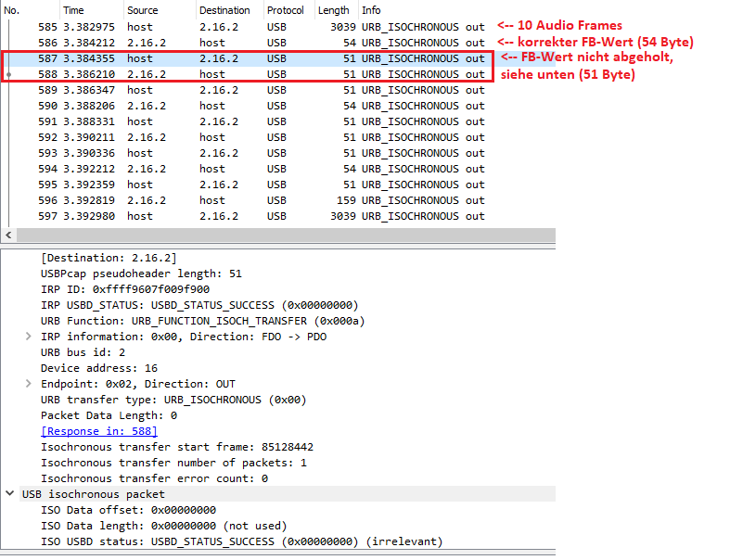The image size is (730, 560).
Task: Select URB transfer type line
Action: pos(173,400)
